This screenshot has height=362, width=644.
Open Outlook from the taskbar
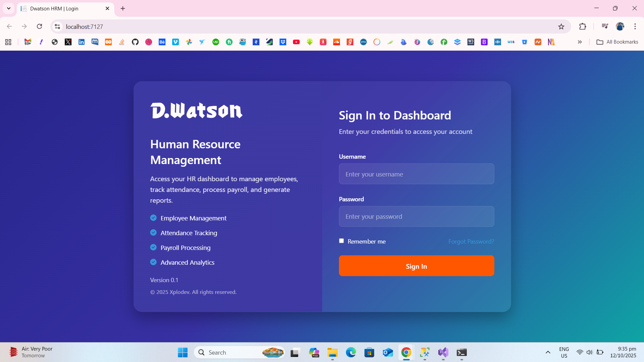pos(388,352)
